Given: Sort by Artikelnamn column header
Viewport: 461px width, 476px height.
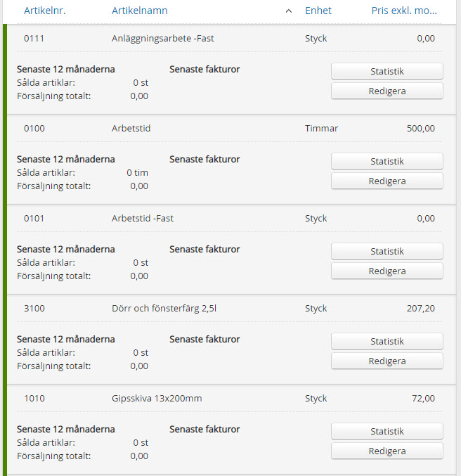Looking at the screenshot, I should (139, 11).
